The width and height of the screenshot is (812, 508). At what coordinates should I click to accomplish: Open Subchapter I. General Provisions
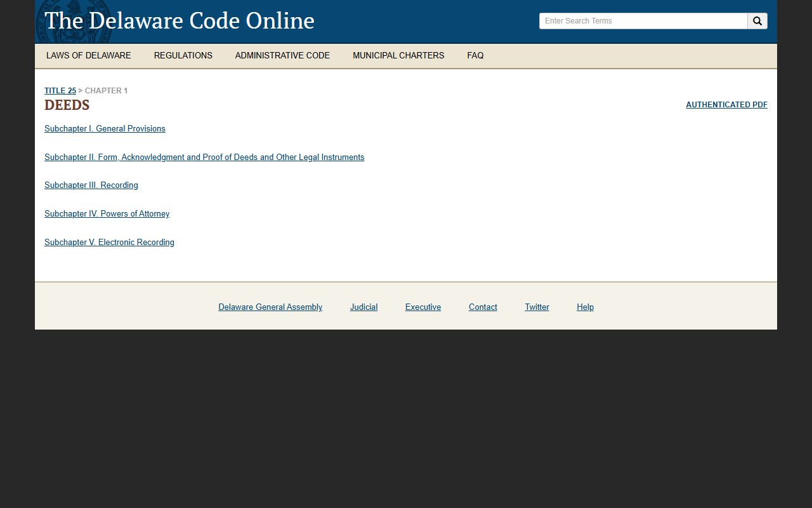tap(105, 129)
